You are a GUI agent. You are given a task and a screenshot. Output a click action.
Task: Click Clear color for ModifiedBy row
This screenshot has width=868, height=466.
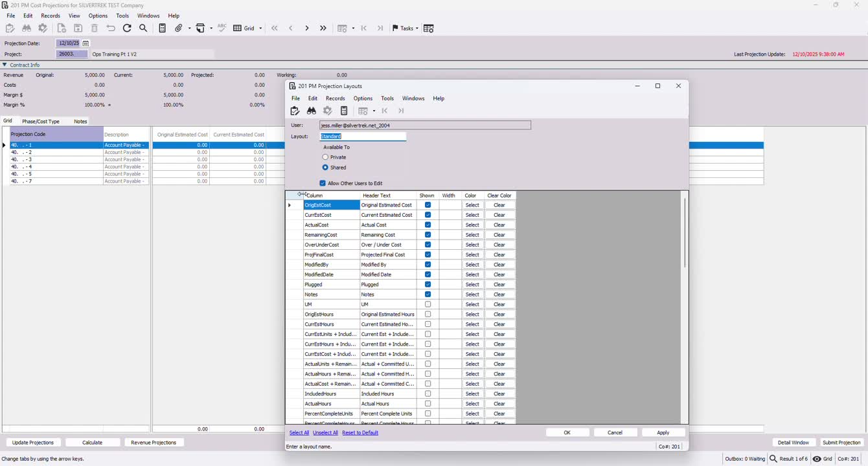(499, 265)
